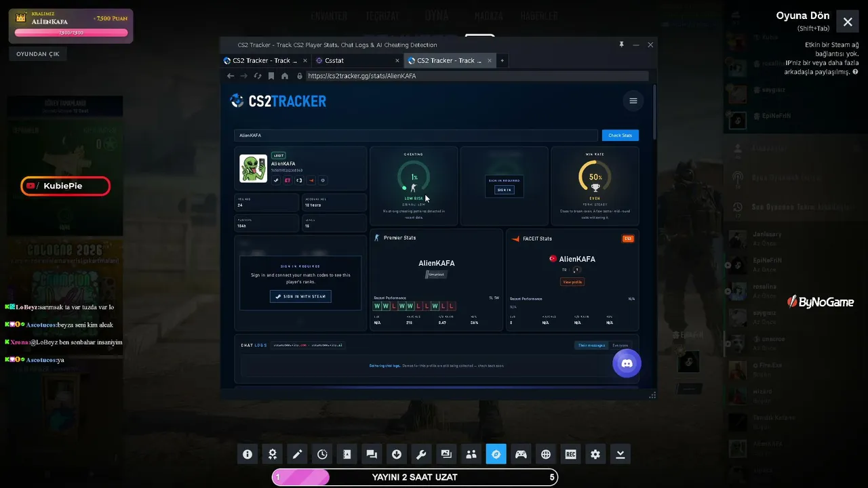Viewport: 868px width, 488px height.
Task: Open the guide book icon in overlay toolbar
Action: point(347,454)
